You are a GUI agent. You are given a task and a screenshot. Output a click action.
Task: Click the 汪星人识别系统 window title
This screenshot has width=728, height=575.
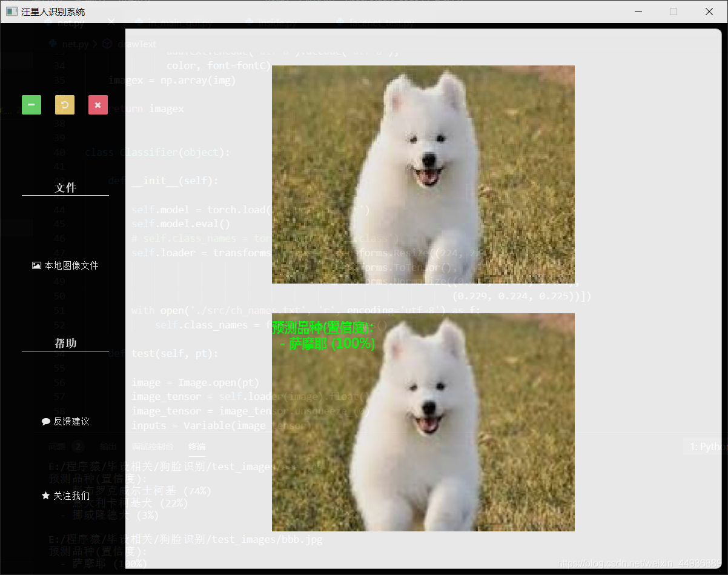coord(53,12)
